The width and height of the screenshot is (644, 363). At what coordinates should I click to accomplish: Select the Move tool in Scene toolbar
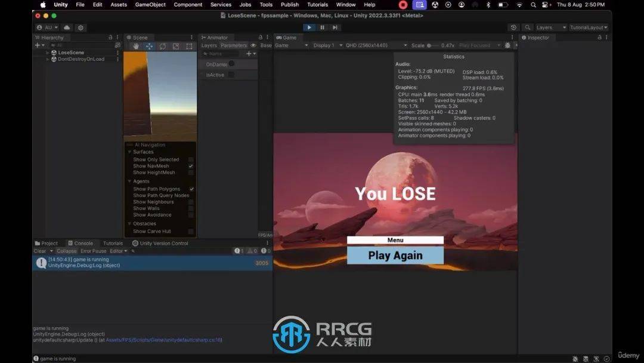click(149, 47)
